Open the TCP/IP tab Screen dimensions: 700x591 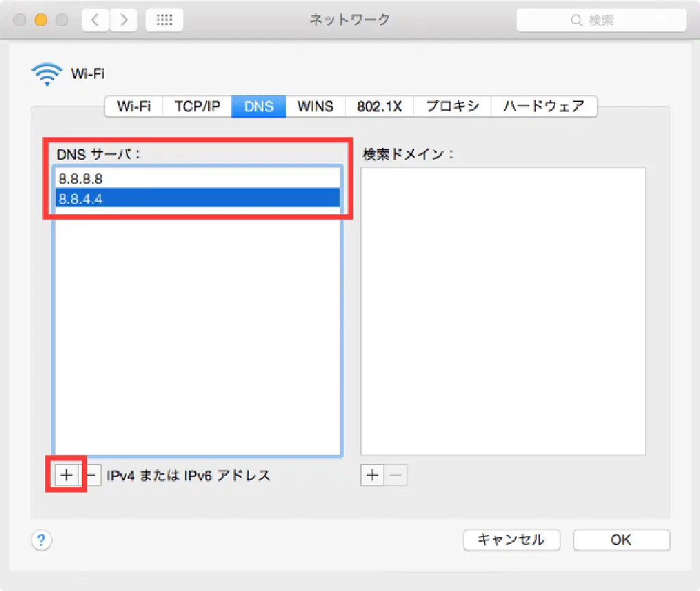point(197,107)
